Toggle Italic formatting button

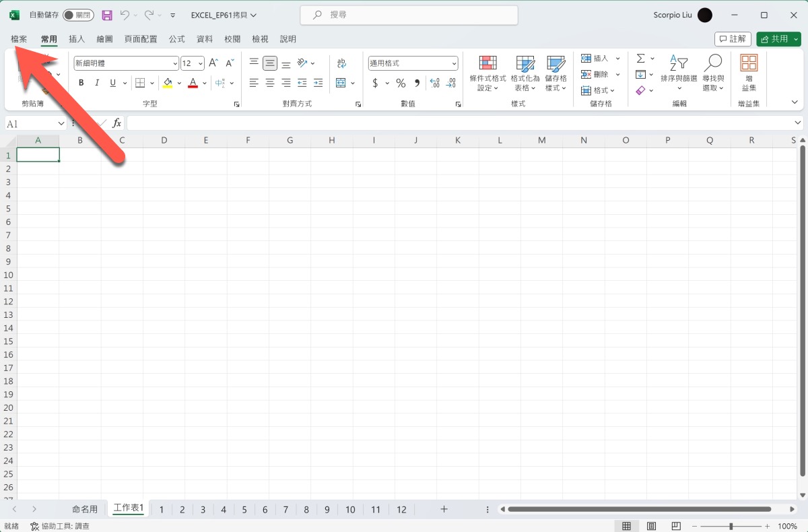point(97,83)
